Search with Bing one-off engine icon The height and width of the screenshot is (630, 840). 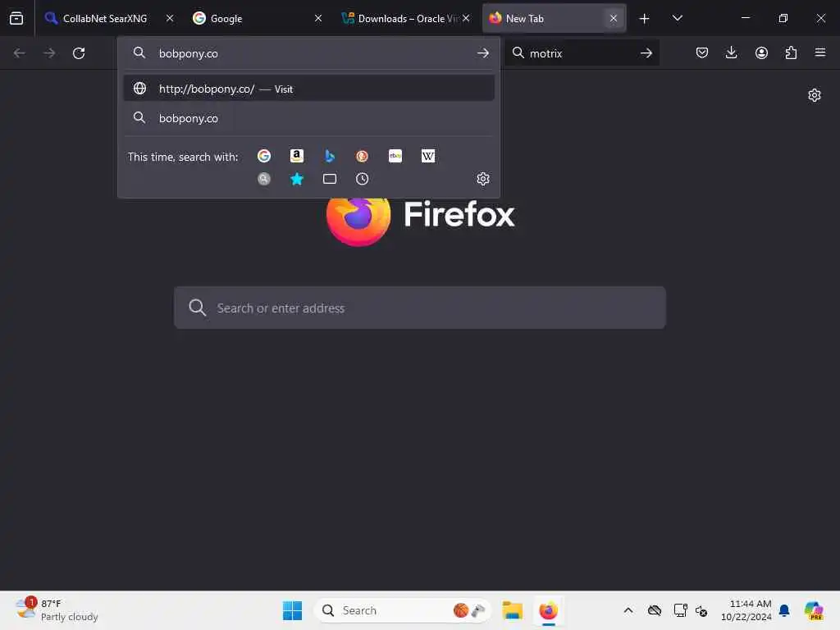click(330, 156)
